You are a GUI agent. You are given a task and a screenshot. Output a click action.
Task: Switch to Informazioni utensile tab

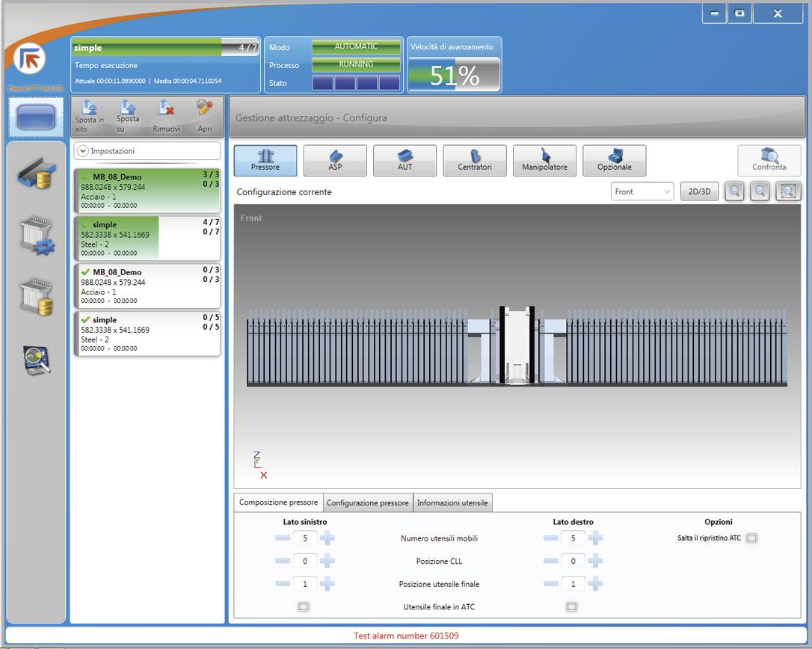click(452, 503)
